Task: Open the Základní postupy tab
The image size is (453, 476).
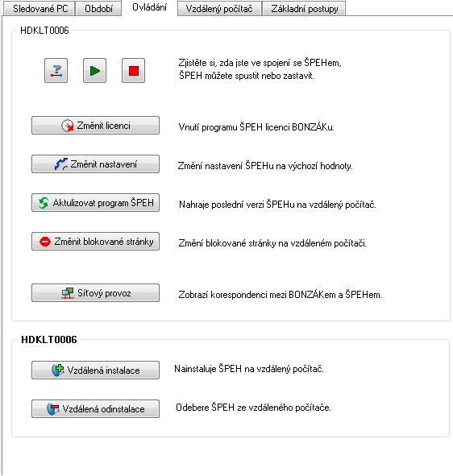Action: tap(304, 9)
